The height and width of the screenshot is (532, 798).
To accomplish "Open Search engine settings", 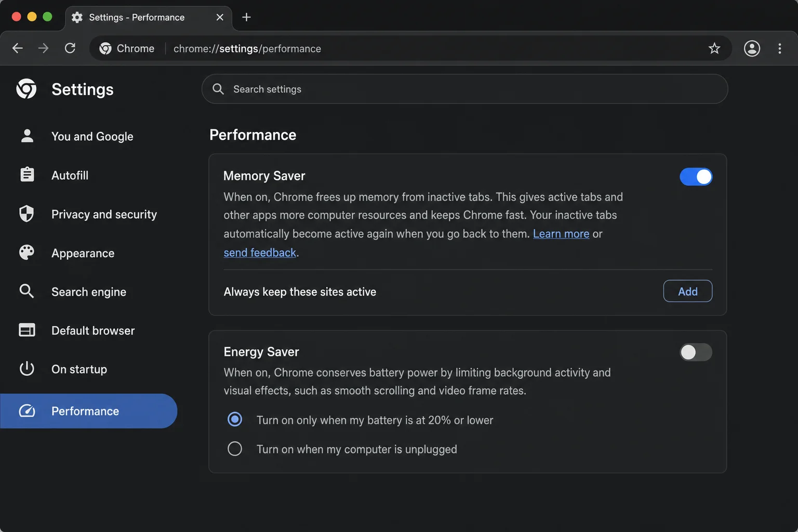I will tap(88, 291).
